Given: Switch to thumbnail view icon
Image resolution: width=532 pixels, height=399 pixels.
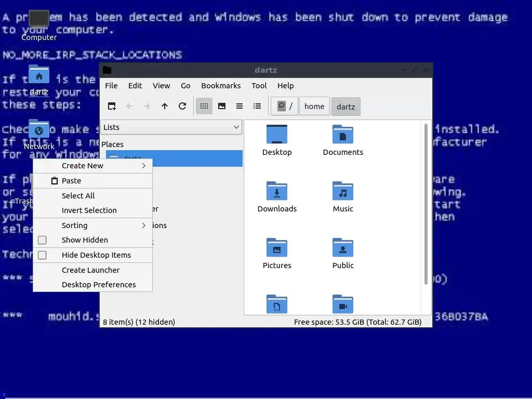Looking at the screenshot, I should point(222,106).
